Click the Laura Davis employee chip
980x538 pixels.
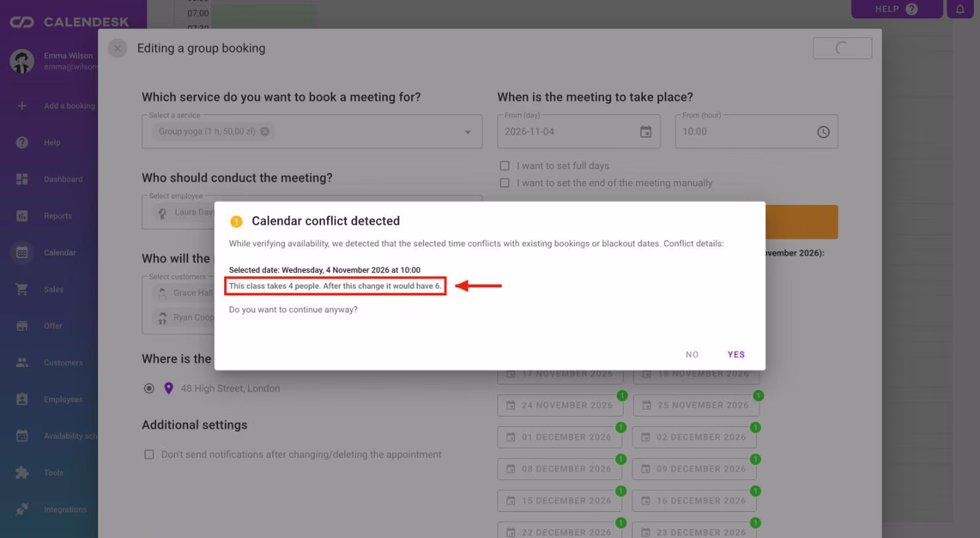click(x=184, y=212)
